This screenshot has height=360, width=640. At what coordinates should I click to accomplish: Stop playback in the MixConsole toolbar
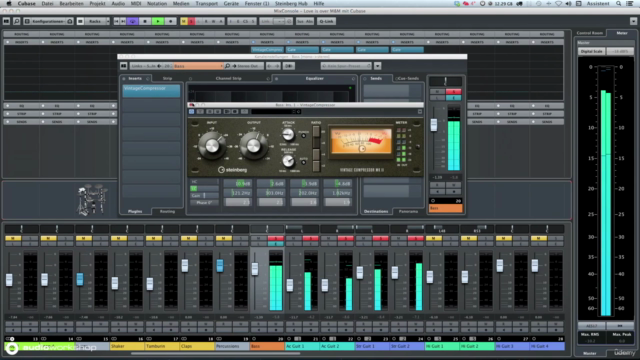[145, 21]
